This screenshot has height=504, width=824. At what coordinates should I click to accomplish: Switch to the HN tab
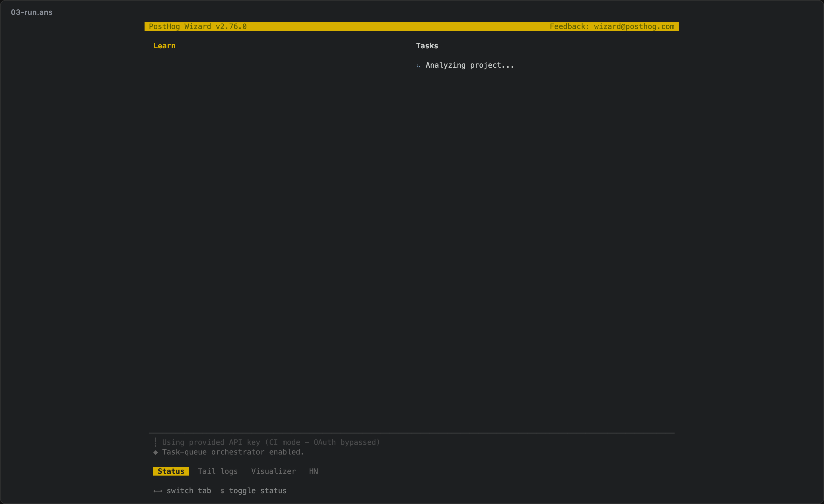313,471
